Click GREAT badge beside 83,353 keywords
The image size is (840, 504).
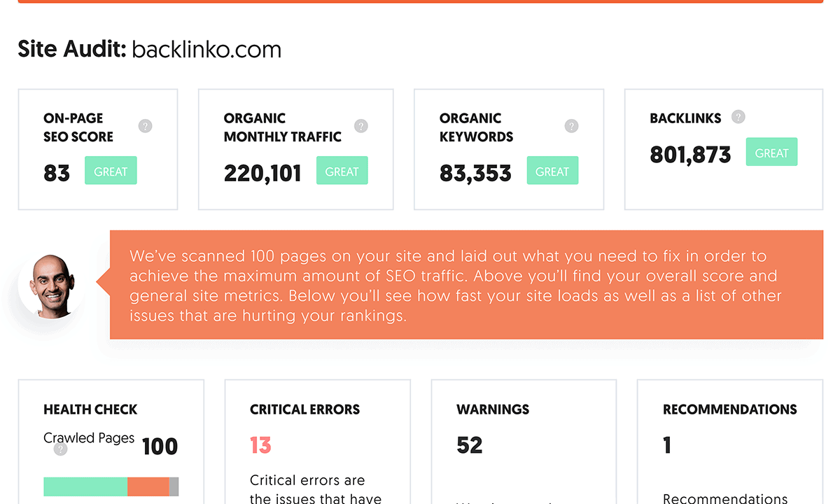(552, 171)
